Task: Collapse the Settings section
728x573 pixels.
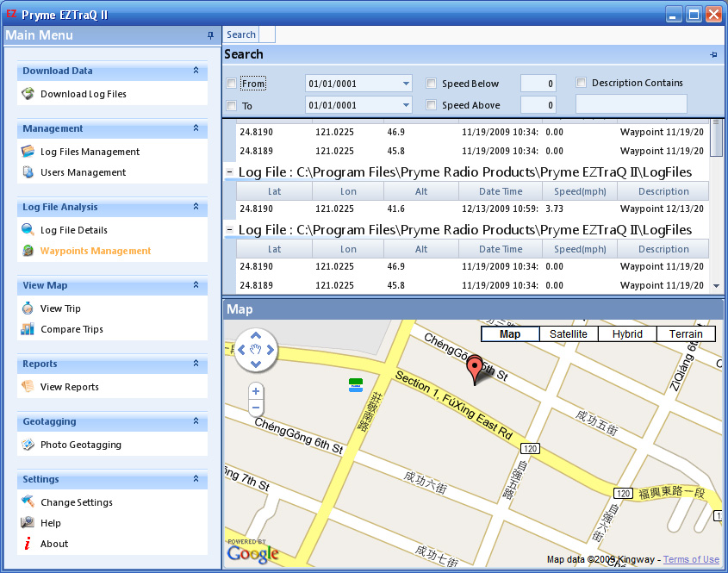Action: pyautogui.click(x=196, y=479)
